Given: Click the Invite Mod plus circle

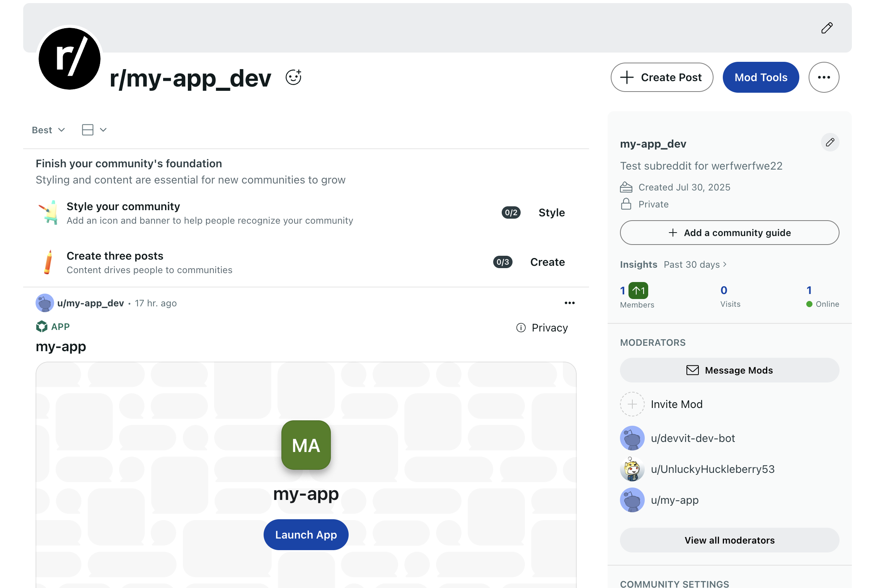Looking at the screenshot, I should tap(632, 404).
